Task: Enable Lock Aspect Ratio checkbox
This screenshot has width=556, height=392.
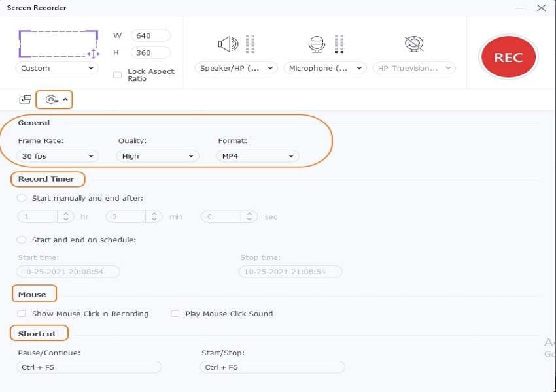Action: (117, 74)
